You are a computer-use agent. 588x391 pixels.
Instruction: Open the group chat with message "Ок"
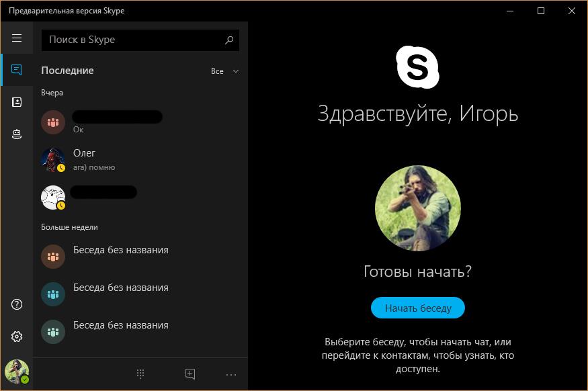pos(134,122)
